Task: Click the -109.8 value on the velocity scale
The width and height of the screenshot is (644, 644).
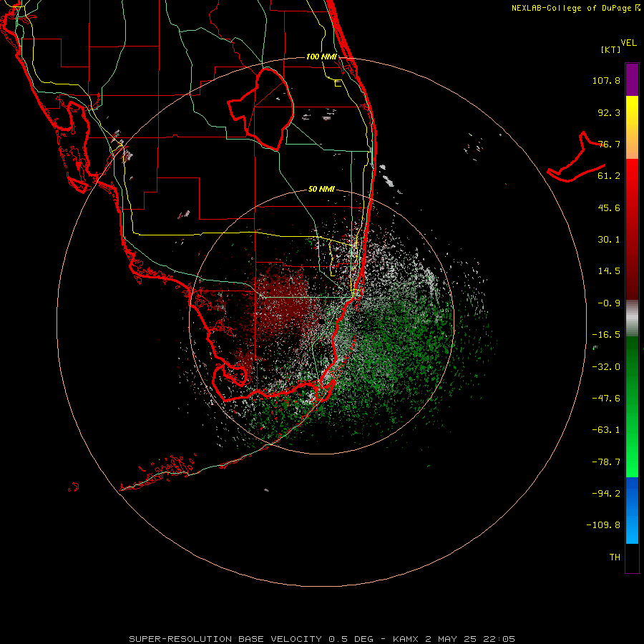Action: point(603,525)
